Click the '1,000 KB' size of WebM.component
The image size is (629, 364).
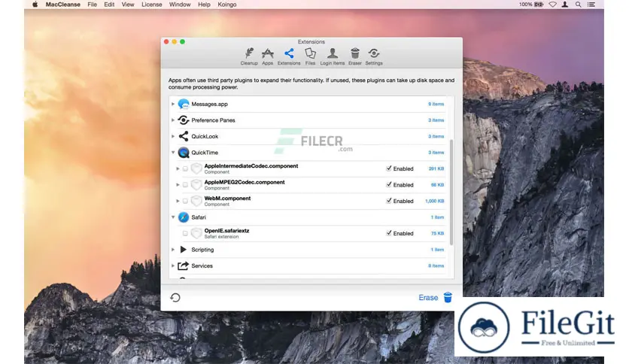coord(434,201)
